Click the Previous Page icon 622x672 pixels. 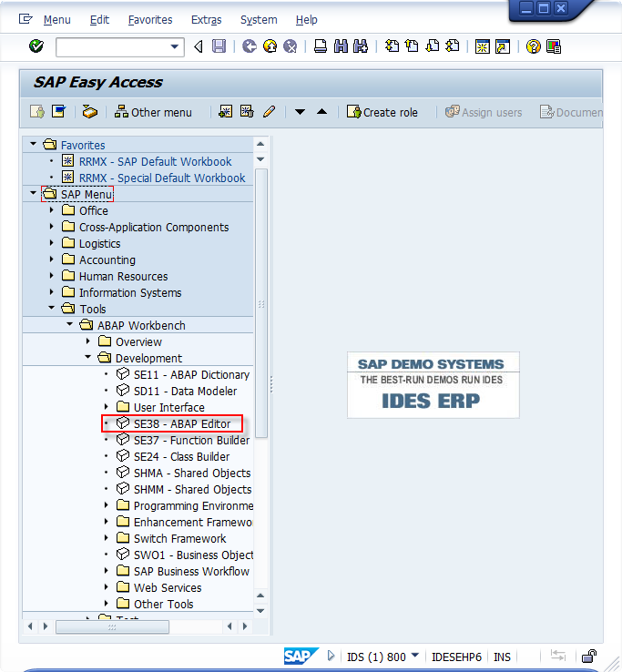(x=412, y=46)
